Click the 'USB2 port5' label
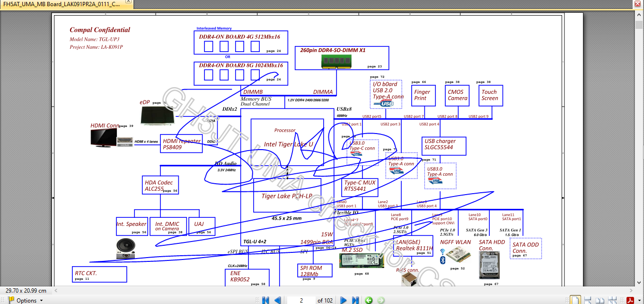Viewport: 644px width, 304px height. click(x=372, y=116)
